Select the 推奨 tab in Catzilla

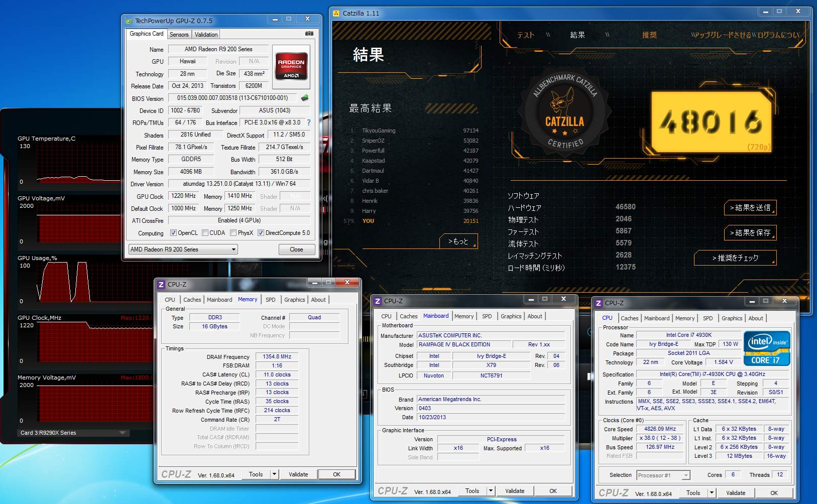pyautogui.click(x=649, y=35)
